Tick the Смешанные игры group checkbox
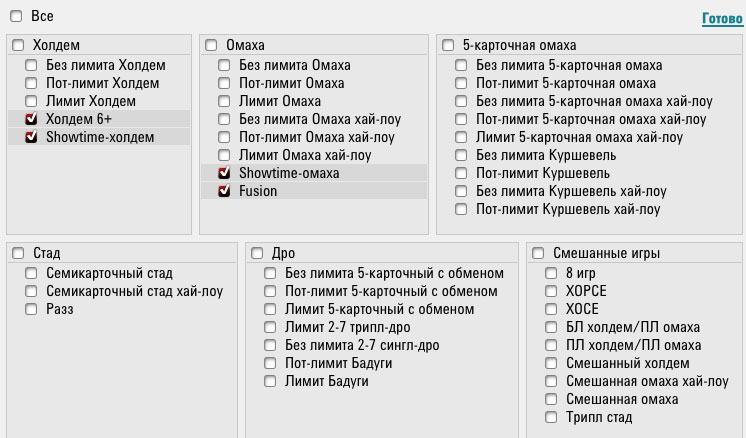 click(538, 253)
